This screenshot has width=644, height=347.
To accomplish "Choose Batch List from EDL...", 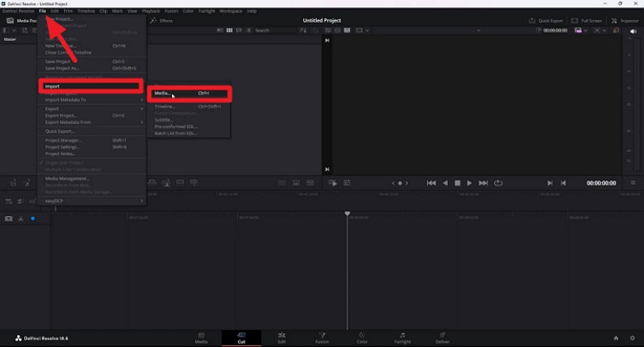I will click(x=189, y=133).
